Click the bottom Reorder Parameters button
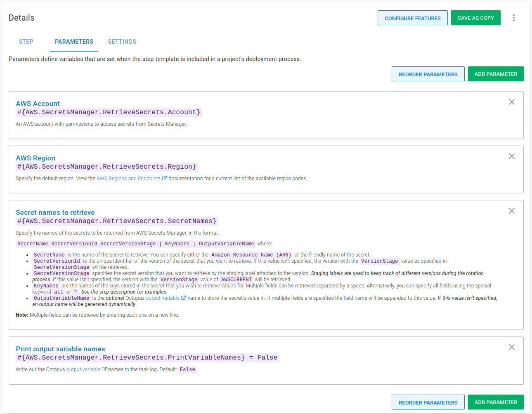532x414 pixels. click(428, 402)
